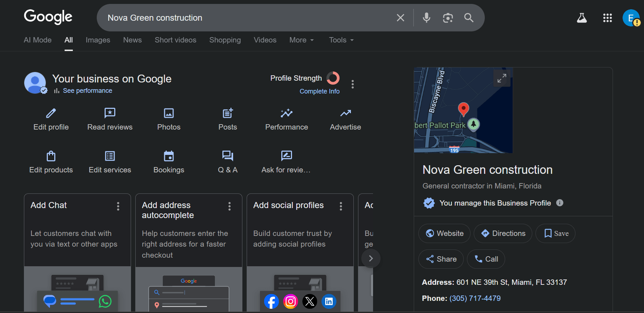
Task: Share the business profile
Action: coord(441,259)
